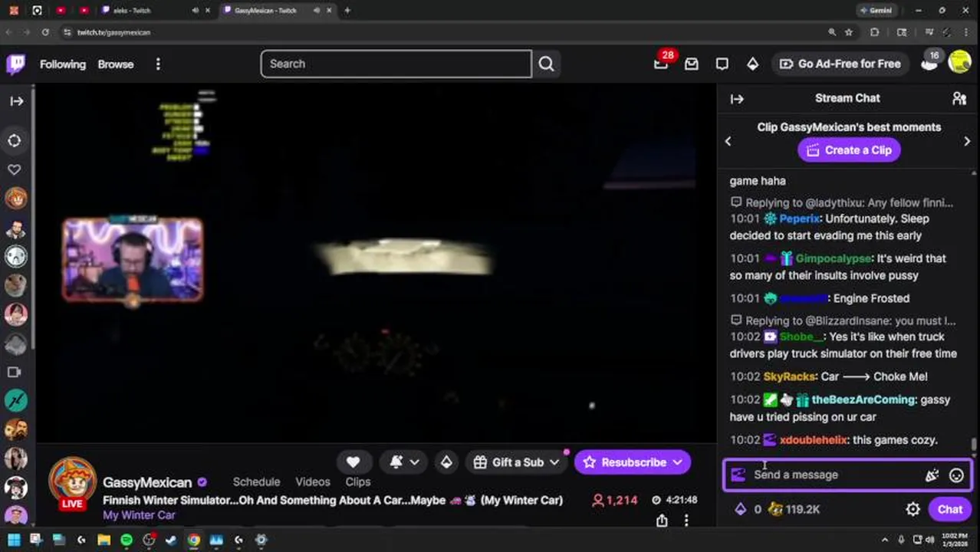Click the Get Bits diamond icon in top bar

coord(752,64)
